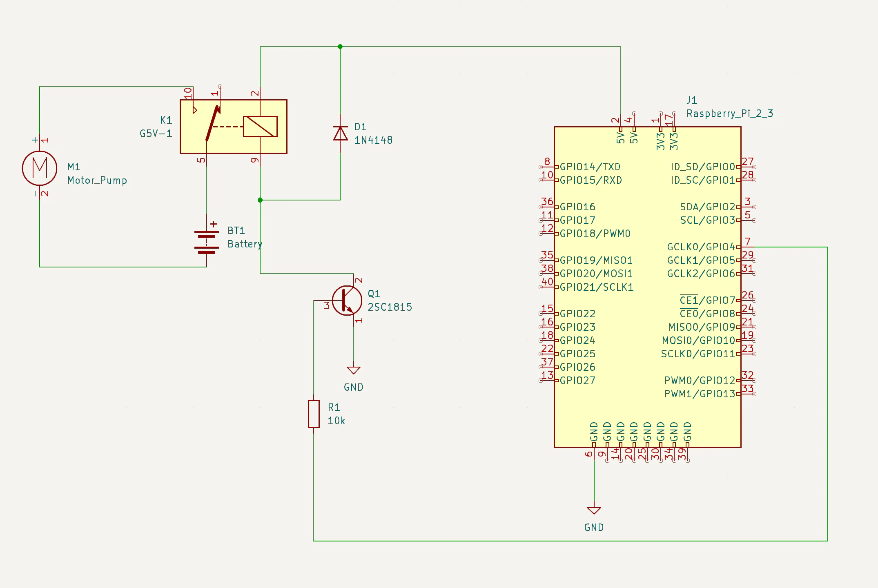The width and height of the screenshot is (878, 588).
Task: Click the D1 diode symbol
Action: coord(340,134)
